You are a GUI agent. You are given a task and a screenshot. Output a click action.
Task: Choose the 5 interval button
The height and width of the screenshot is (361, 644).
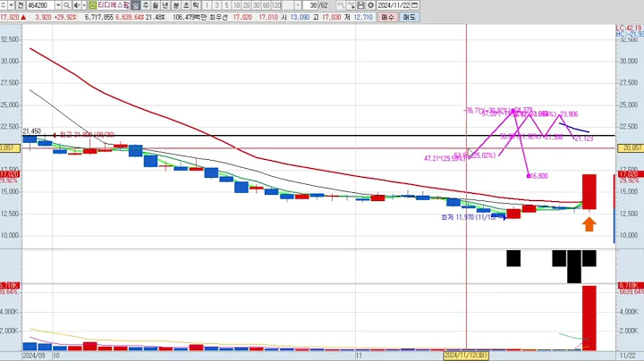[226, 5]
